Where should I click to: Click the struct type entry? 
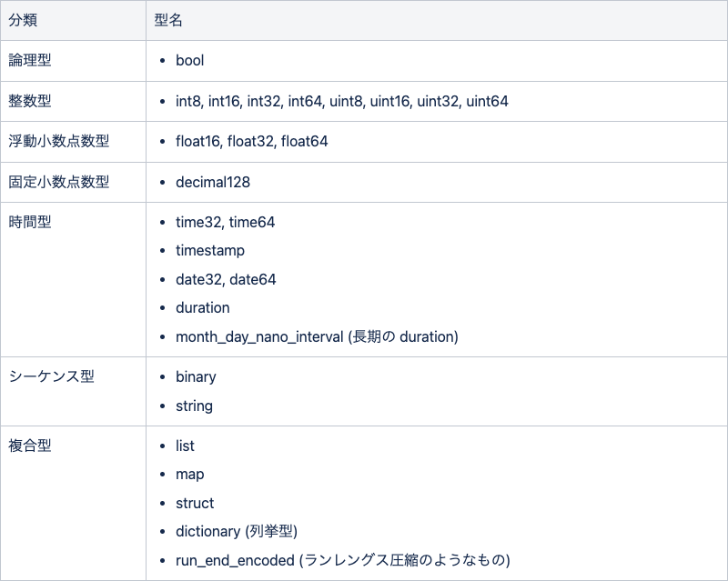point(194,503)
